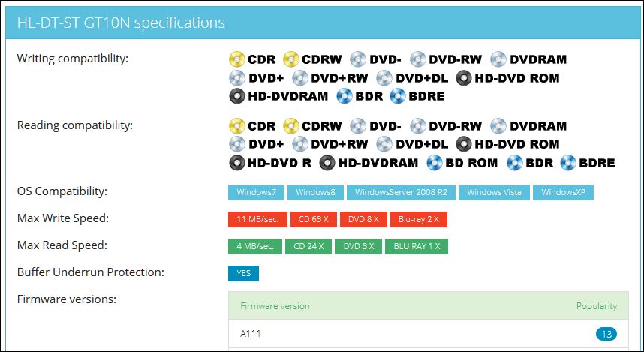This screenshot has height=352, width=644.
Task: Click the HD-DVD ROM disc icon in Reading compatibility
Action: [464, 144]
